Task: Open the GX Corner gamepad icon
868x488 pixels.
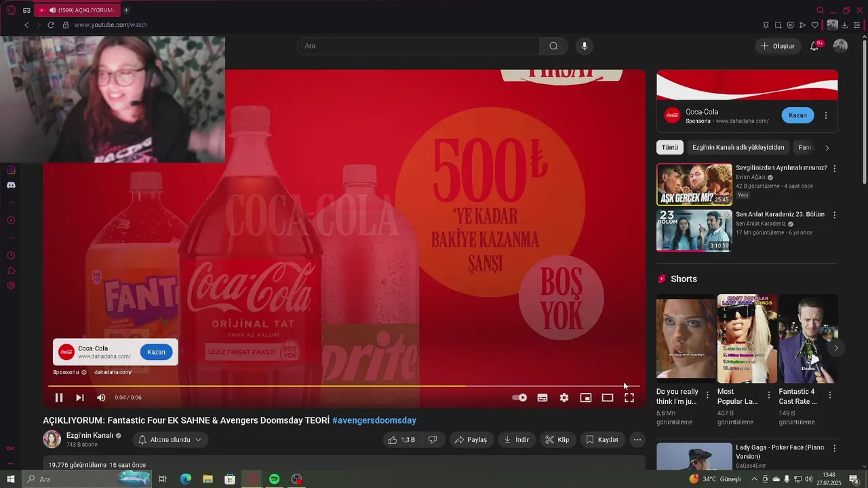Action: [x=26, y=10]
